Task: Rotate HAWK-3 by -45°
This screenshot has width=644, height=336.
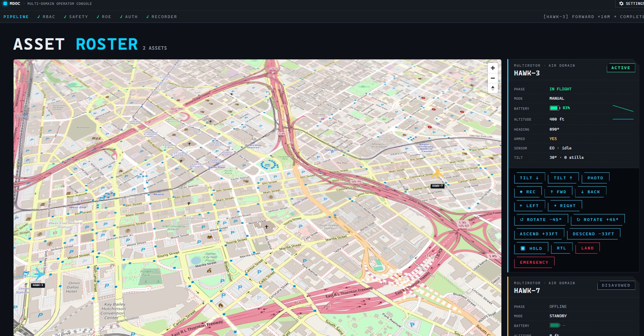Action: pos(541,220)
